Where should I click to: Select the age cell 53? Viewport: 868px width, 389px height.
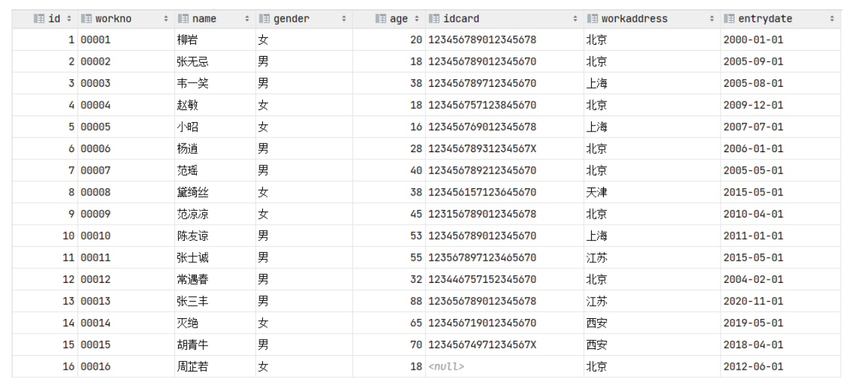pos(389,236)
